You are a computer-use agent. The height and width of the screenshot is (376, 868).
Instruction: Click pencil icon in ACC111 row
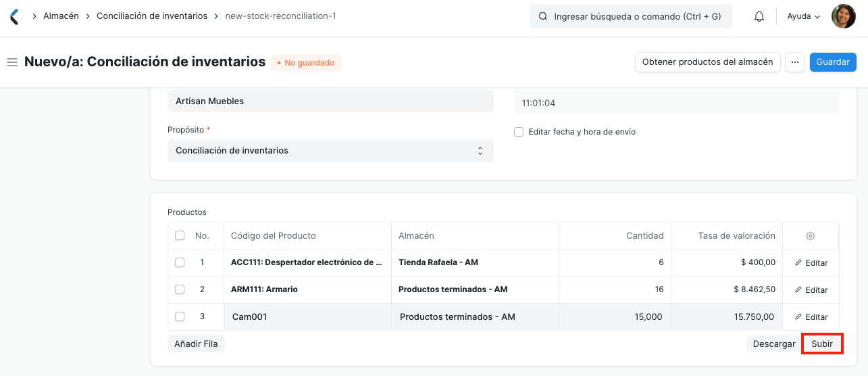coord(798,262)
